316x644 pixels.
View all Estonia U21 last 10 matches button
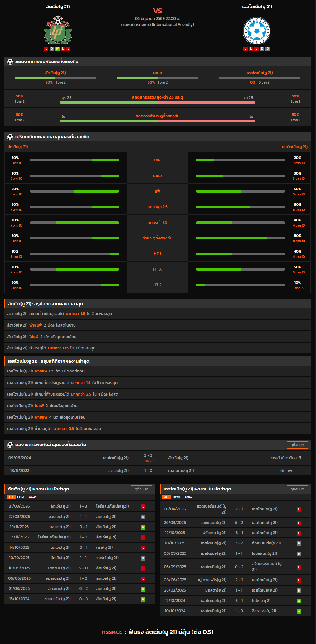[x=297, y=489]
